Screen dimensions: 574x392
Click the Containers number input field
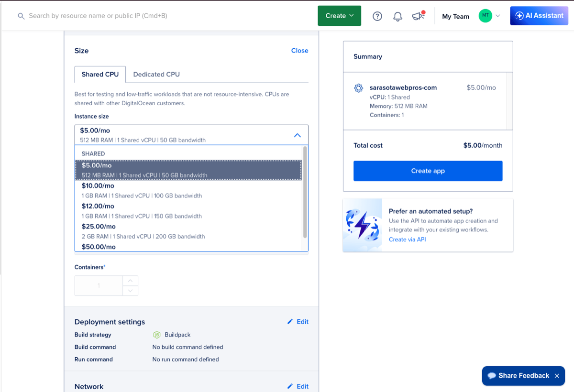(99, 285)
